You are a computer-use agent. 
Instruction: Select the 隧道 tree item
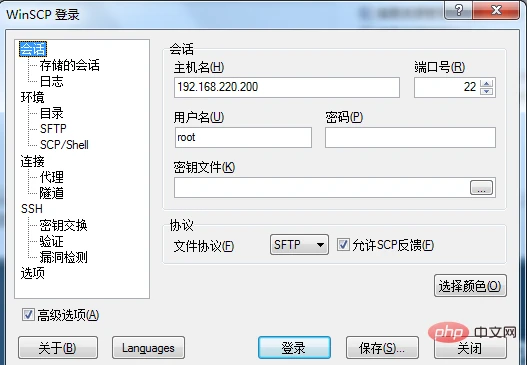click(51, 193)
